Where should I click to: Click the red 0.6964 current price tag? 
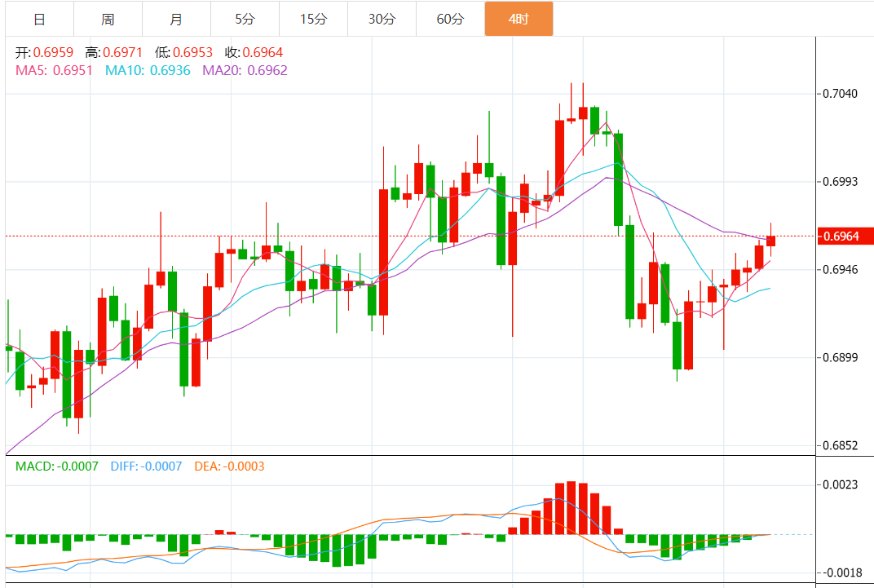[x=841, y=237]
